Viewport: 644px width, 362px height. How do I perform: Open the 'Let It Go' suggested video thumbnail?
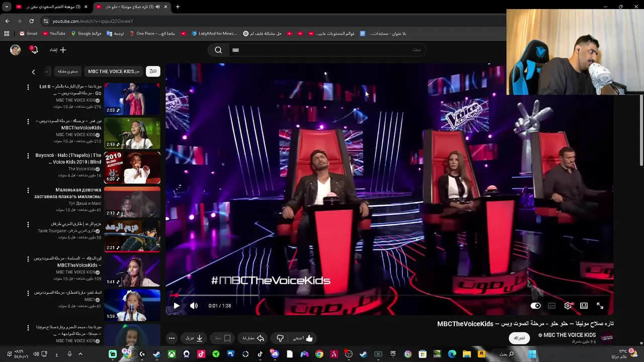tap(132, 99)
